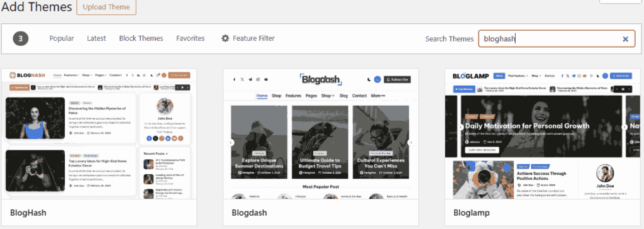The image size is (644, 229).
Task: Show the Favorites tab
Action: pyautogui.click(x=191, y=38)
